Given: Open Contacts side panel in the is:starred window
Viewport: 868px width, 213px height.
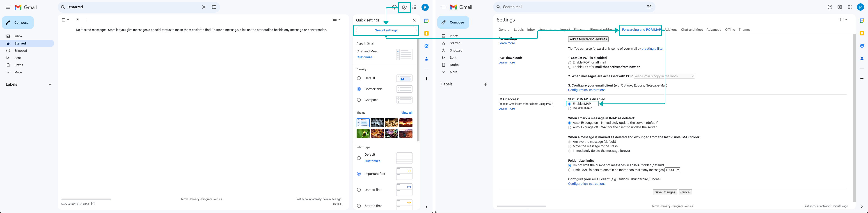Looking at the screenshot, I should [x=426, y=59].
